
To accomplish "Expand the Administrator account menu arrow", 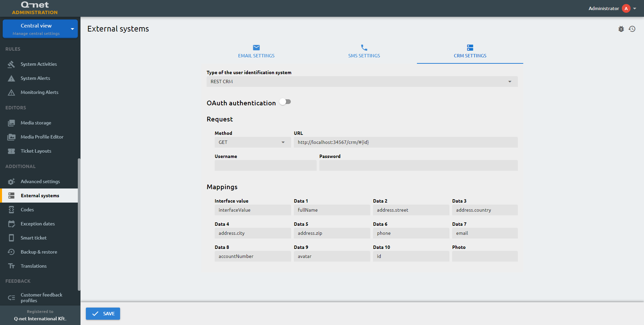I will tap(635, 9).
